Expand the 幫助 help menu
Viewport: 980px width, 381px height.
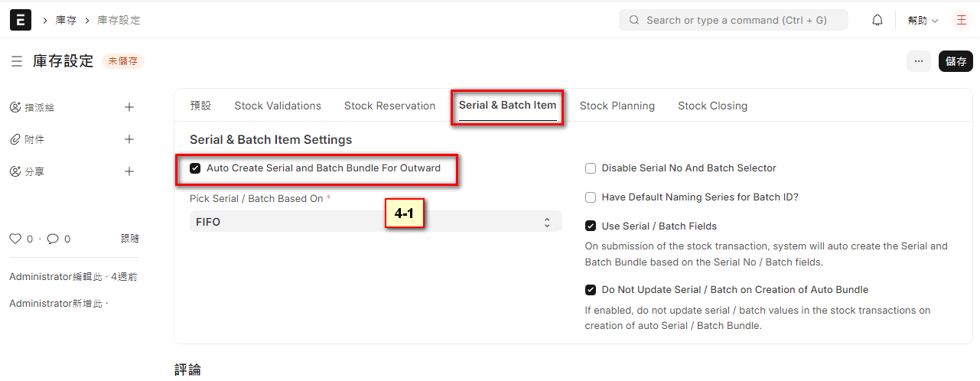pos(923,21)
